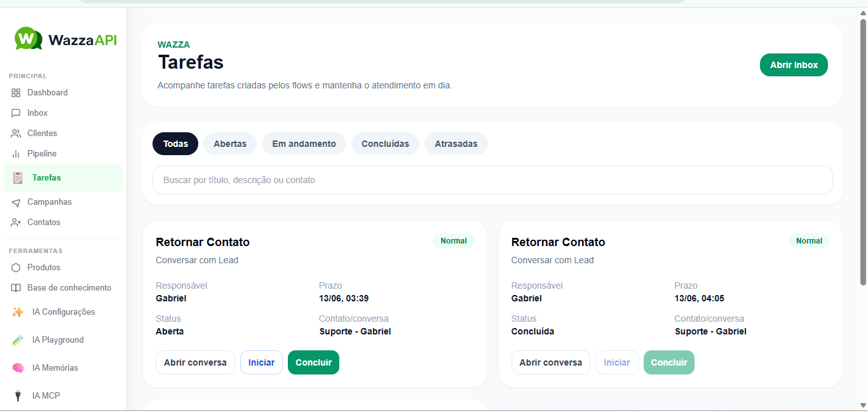Viewport: 868px width, 412px height.
Task: Open conversation for the 04:05 task
Action: [x=551, y=362]
